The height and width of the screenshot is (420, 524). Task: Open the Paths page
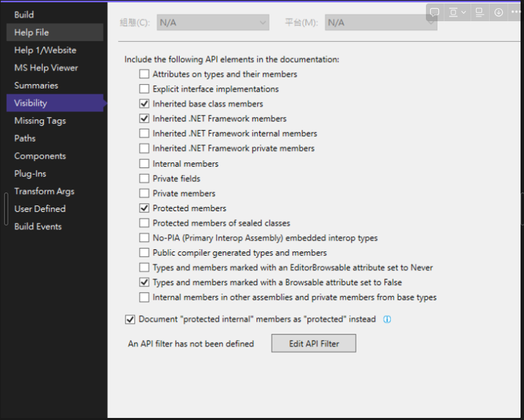coord(55,138)
